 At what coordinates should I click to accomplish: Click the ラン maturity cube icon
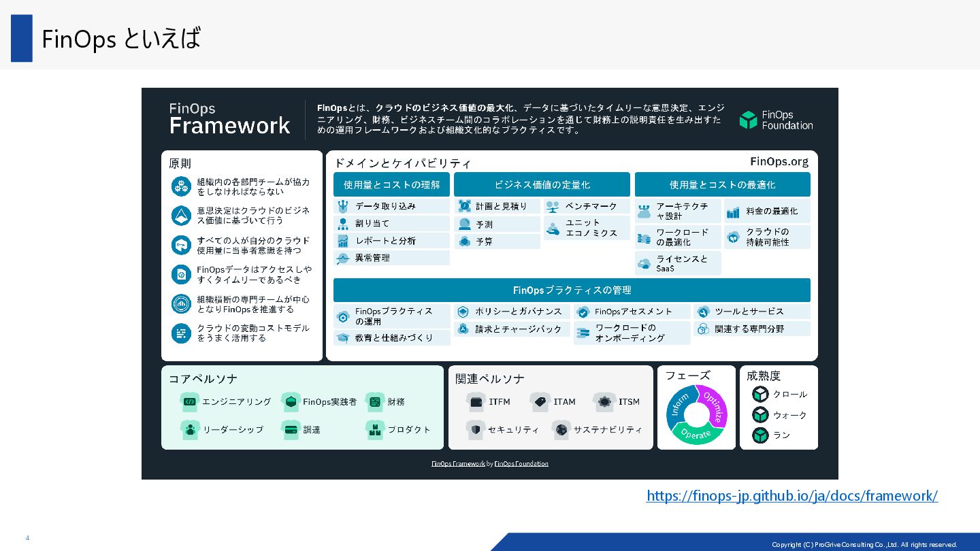760,435
